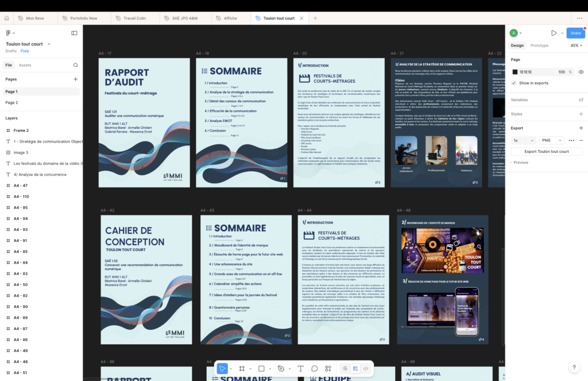Switch to the Portofolio New tab

pos(84,18)
